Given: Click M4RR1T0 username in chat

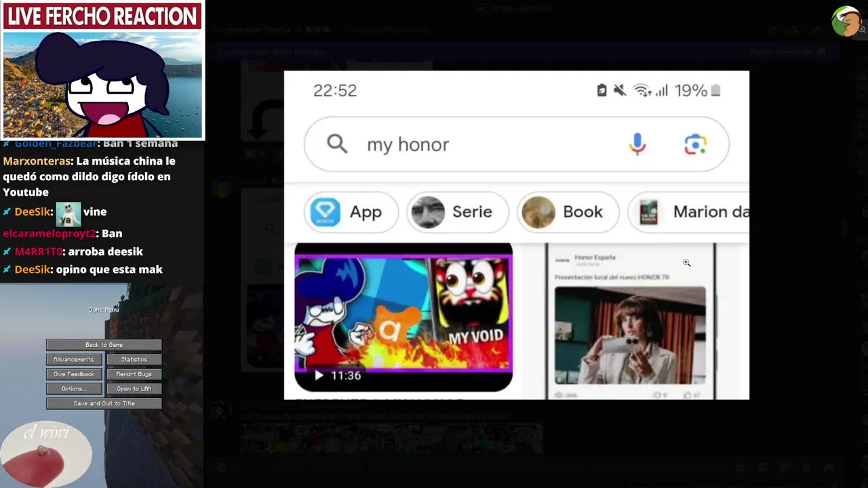Looking at the screenshot, I should (x=39, y=251).
